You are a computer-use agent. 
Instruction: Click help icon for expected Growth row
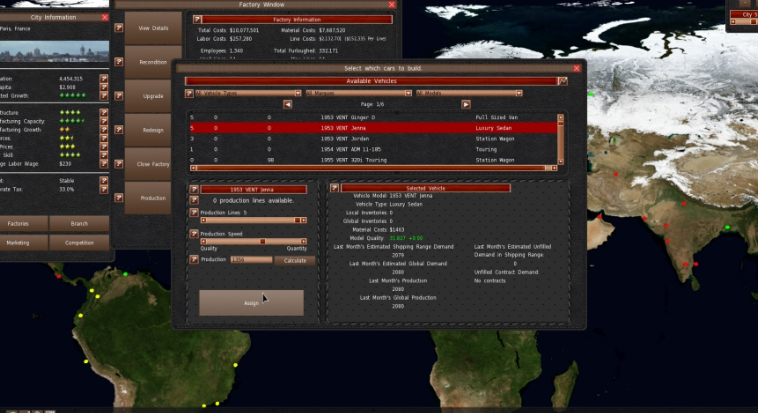[x=103, y=95]
